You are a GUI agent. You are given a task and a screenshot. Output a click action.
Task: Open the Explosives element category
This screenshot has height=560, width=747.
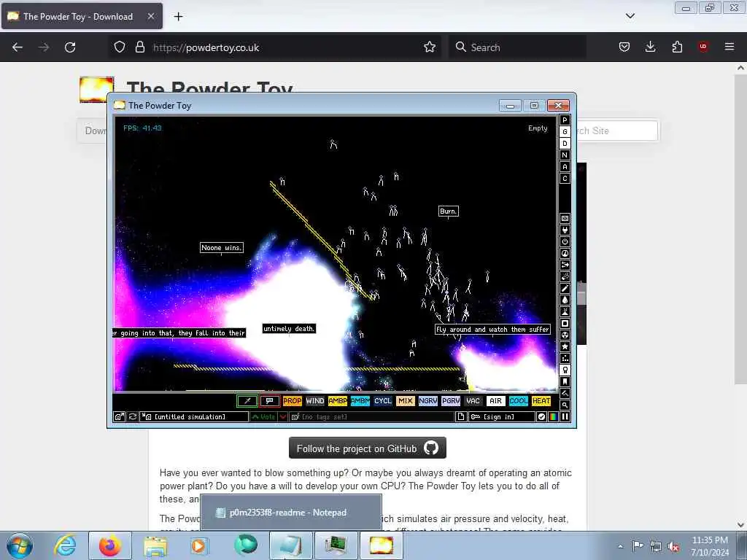[x=565, y=276]
